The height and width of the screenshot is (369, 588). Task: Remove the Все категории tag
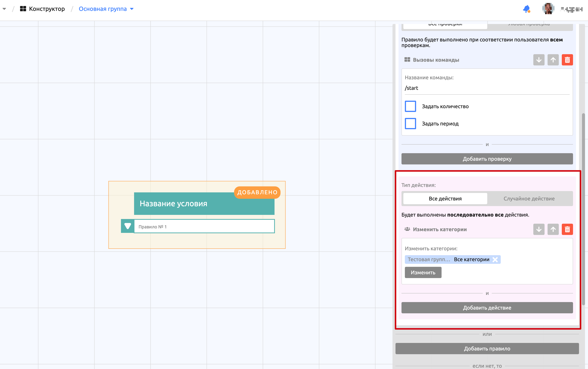point(495,259)
